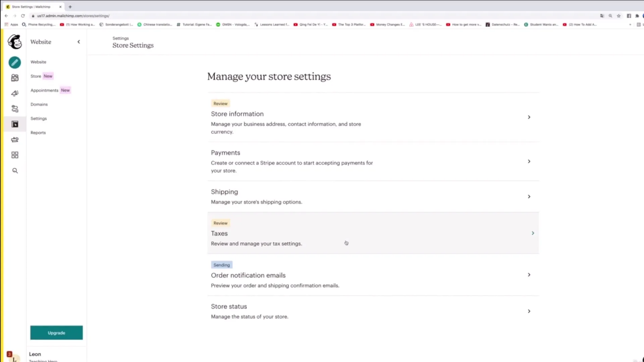
Task: Open Store in side menu
Action: click(36, 76)
